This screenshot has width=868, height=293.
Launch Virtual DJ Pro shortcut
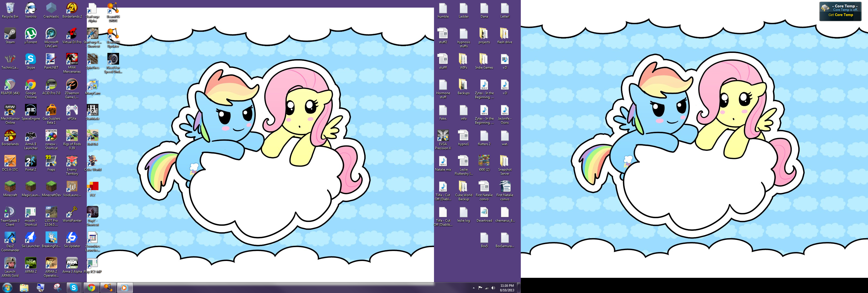click(x=72, y=36)
